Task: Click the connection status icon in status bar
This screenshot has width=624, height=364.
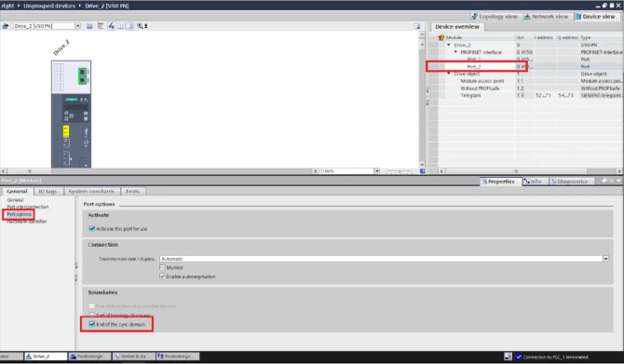Action: pos(519,357)
